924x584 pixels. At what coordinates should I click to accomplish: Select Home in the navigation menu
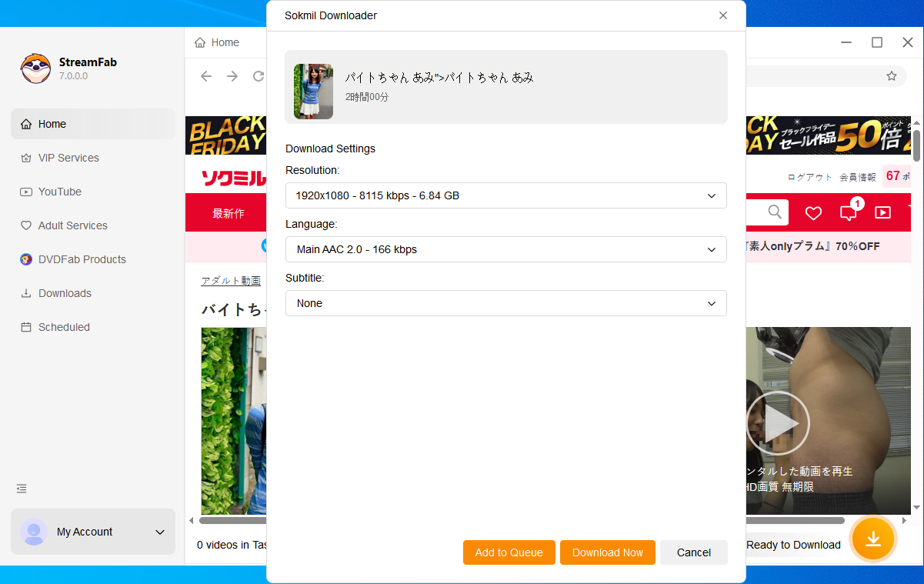tap(52, 123)
